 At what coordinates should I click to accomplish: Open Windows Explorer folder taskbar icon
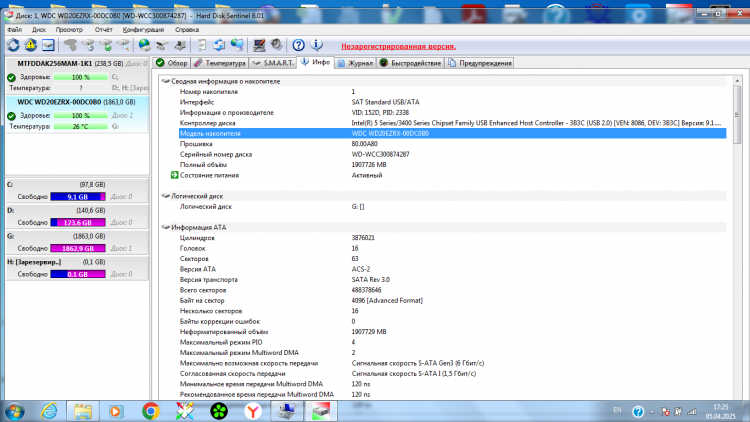tap(83, 411)
